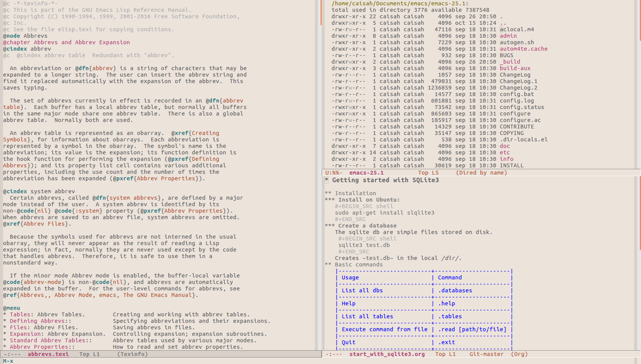Select config.log in dired
Screen dimensions: 641x364
517,101
